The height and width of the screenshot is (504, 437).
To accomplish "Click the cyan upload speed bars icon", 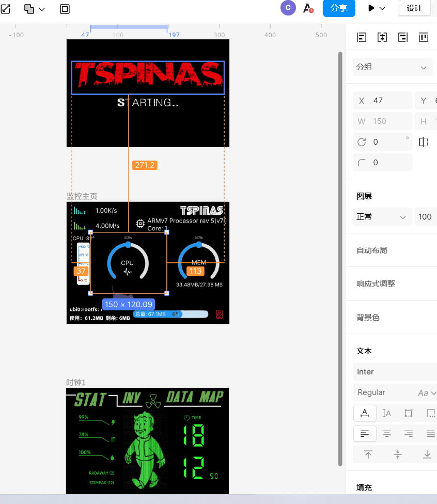I will (80, 211).
